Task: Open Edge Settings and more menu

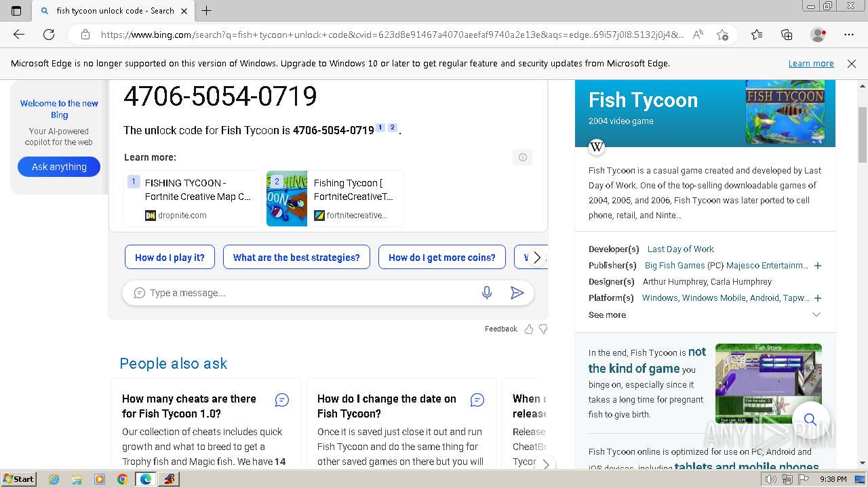Action: point(849,35)
